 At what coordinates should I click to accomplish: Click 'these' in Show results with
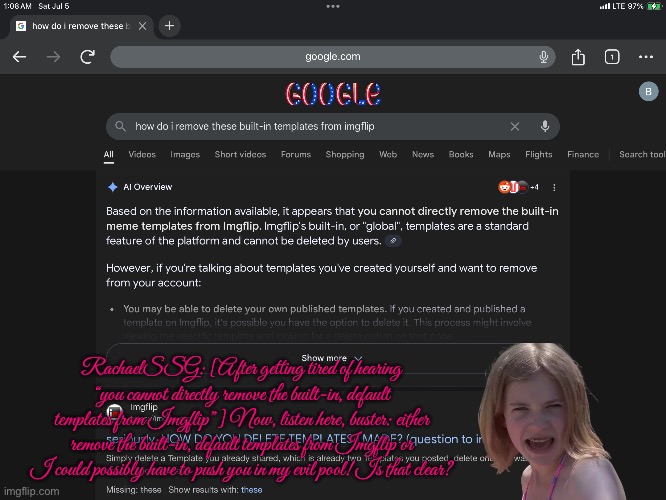251,490
